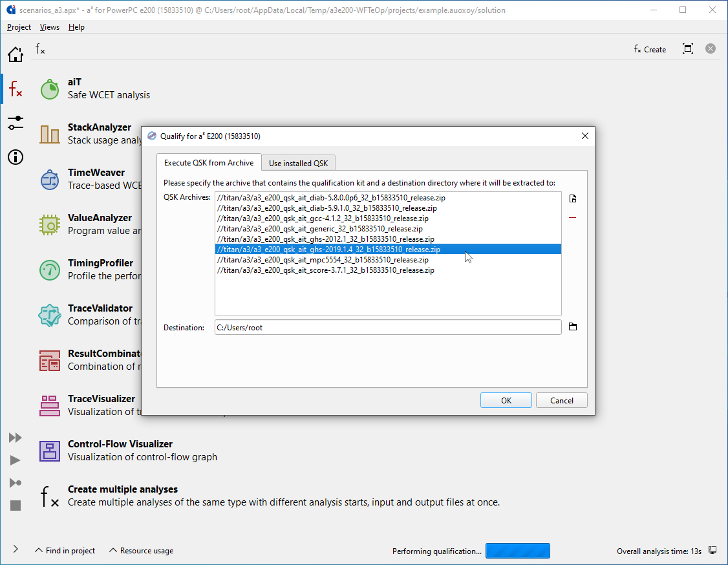The width and height of the screenshot is (728, 565).
Task: Click the Cancel button
Action: (562, 400)
